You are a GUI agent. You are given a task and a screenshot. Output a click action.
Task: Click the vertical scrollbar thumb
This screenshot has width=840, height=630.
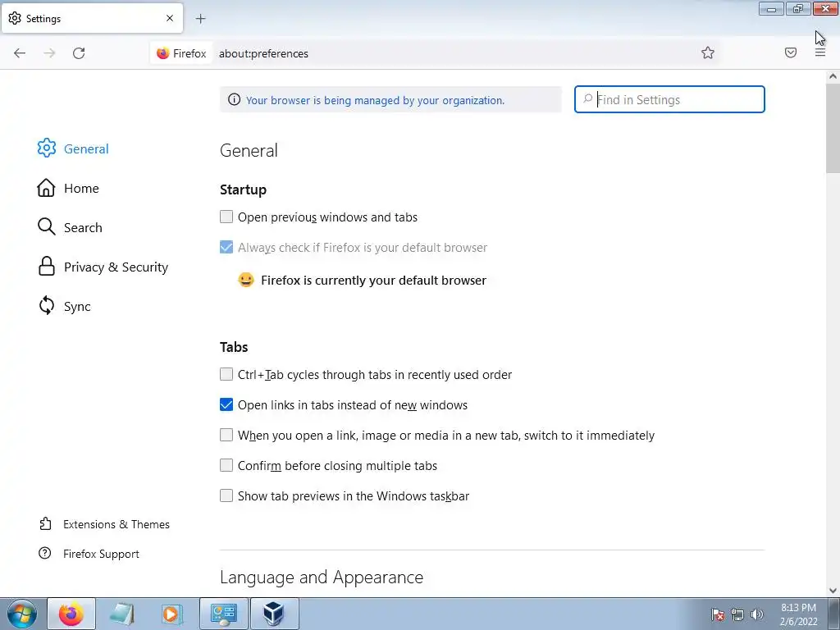click(833, 128)
